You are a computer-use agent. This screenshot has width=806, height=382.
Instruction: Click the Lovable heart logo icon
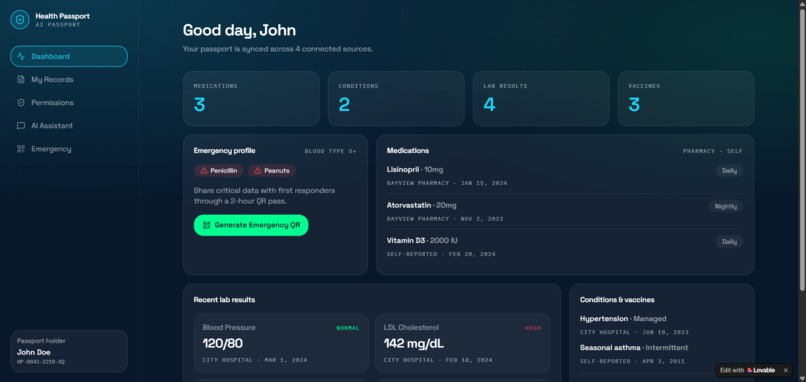pyautogui.click(x=750, y=370)
